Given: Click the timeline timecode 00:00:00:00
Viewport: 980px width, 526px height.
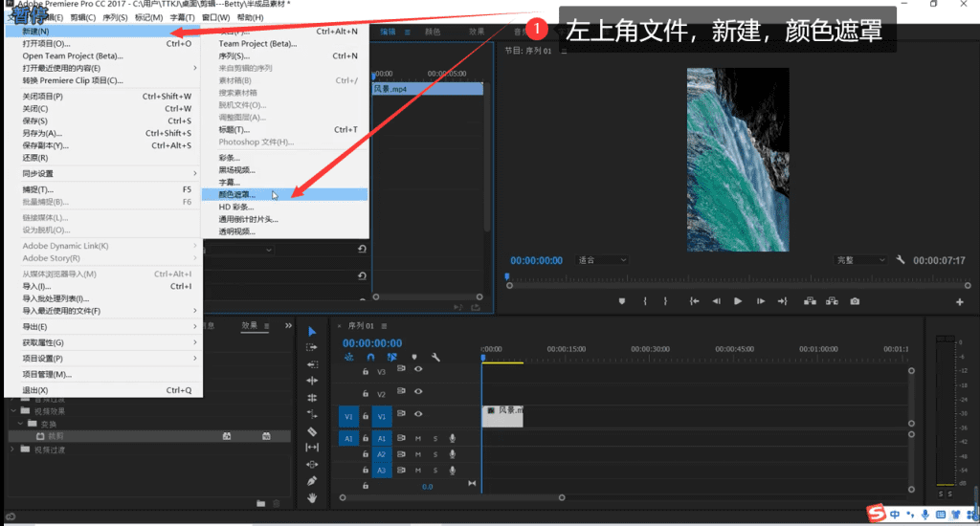Looking at the screenshot, I should 372,343.
